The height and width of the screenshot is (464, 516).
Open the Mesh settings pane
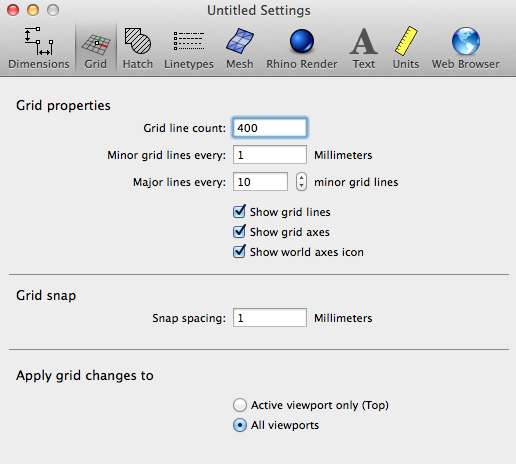[240, 48]
